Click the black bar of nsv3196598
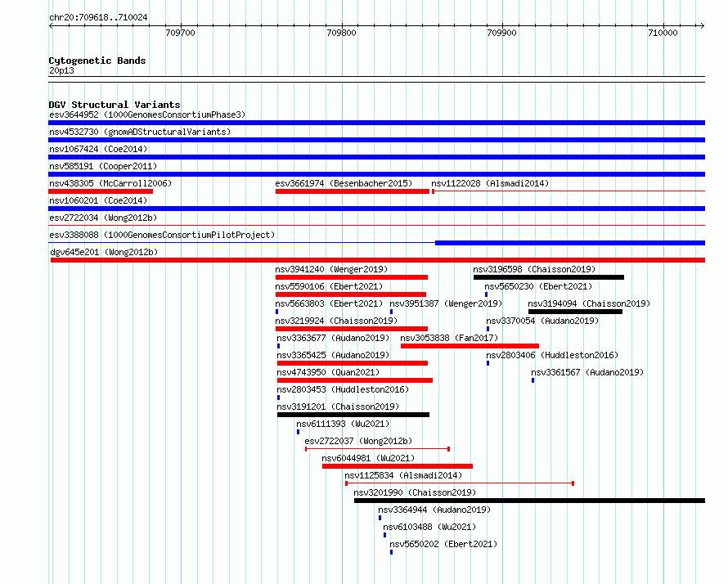Screen dimensions: 728x584 pos(549,277)
